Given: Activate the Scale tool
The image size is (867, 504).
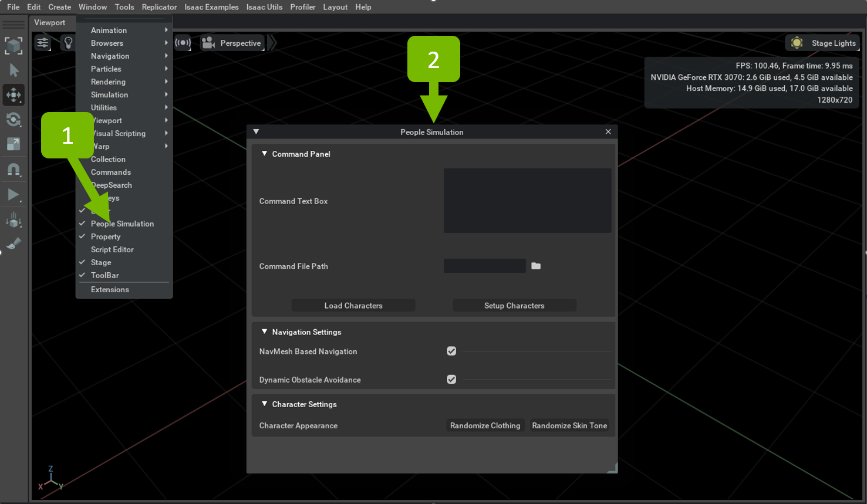Looking at the screenshot, I should 14,144.
